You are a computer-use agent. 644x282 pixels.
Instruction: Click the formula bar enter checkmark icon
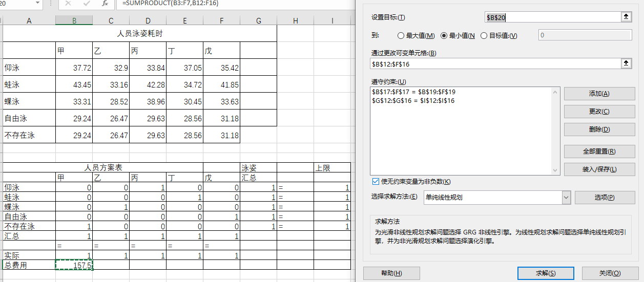[87, 4]
